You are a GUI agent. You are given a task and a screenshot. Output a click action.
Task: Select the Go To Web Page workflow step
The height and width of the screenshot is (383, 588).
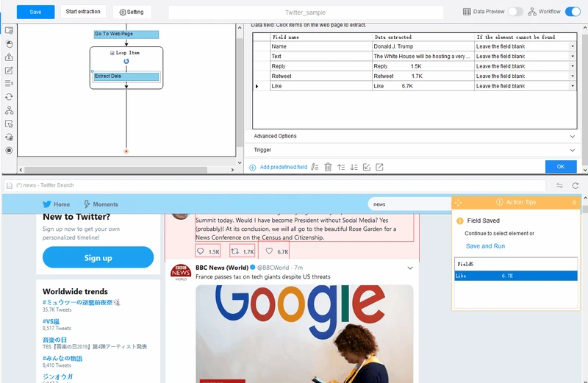click(x=126, y=34)
